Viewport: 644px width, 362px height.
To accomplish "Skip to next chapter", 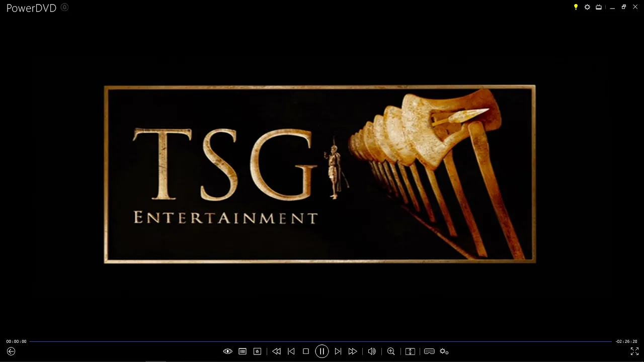I will (338, 351).
